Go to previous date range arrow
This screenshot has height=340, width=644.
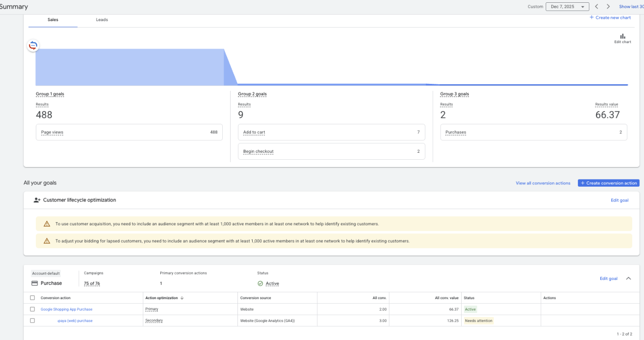click(596, 6)
